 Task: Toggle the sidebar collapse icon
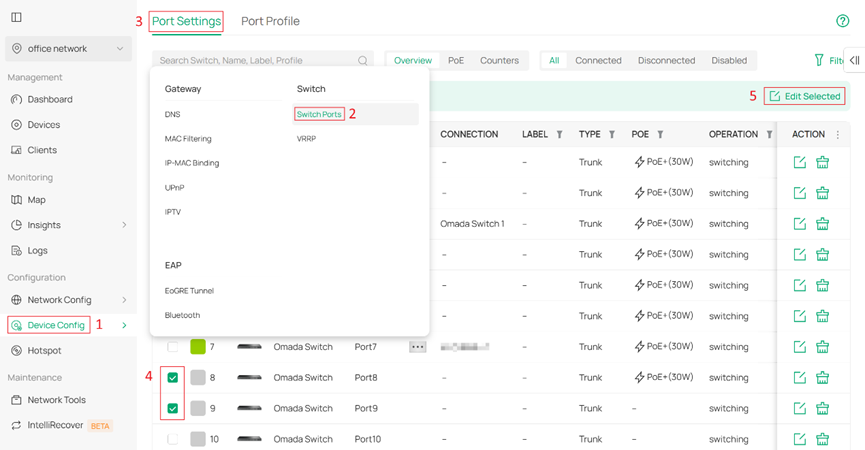coord(16,17)
